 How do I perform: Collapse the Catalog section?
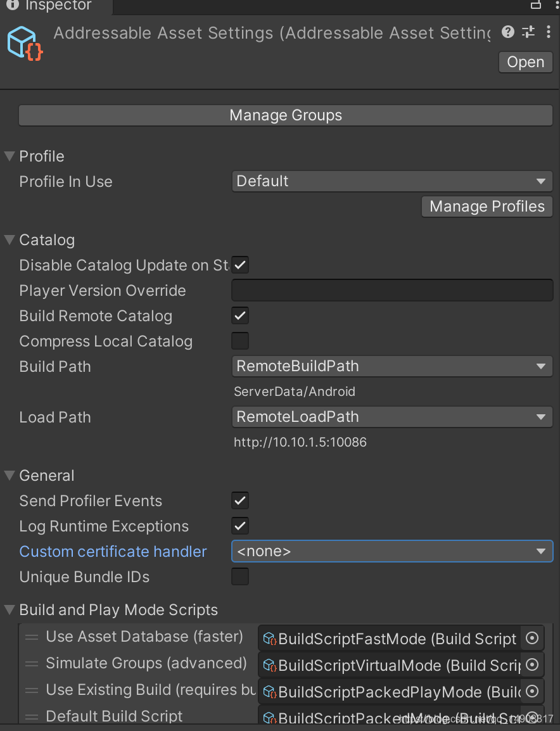pos(8,239)
